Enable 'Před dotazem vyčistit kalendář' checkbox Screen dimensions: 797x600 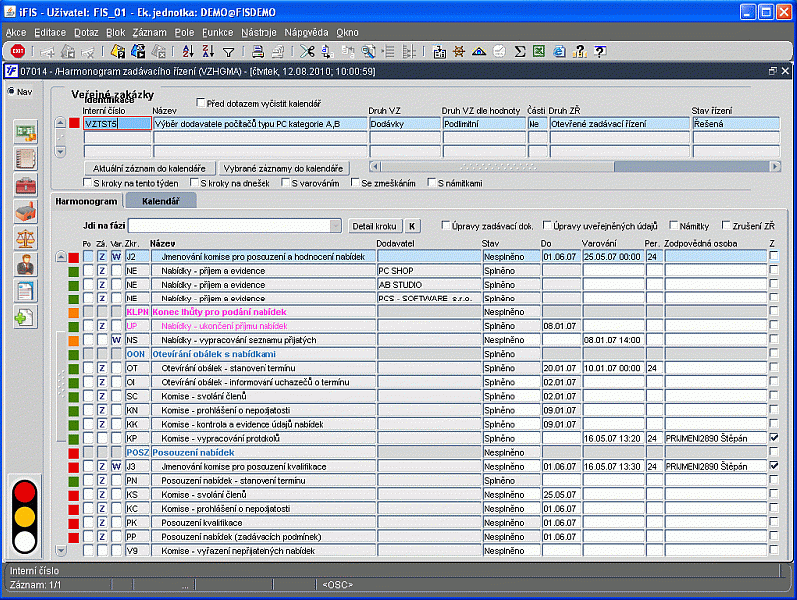(201, 102)
